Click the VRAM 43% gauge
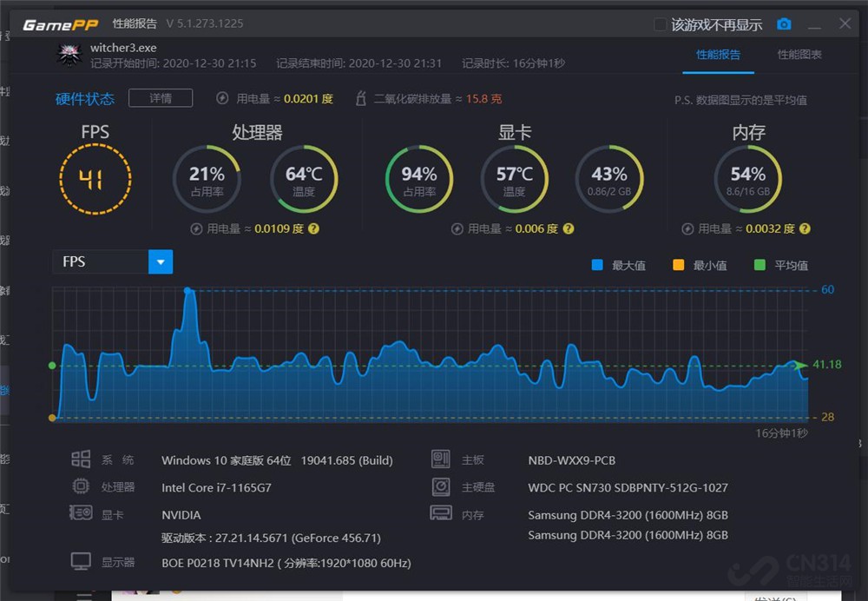The image size is (868, 601). (x=609, y=179)
